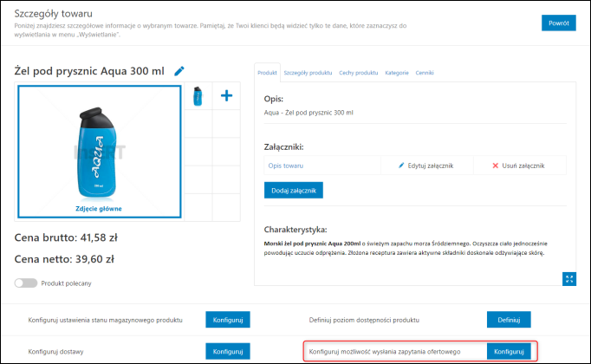Click red X icon for Usuń załącznik
This screenshot has height=364, width=591.
[x=496, y=166]
